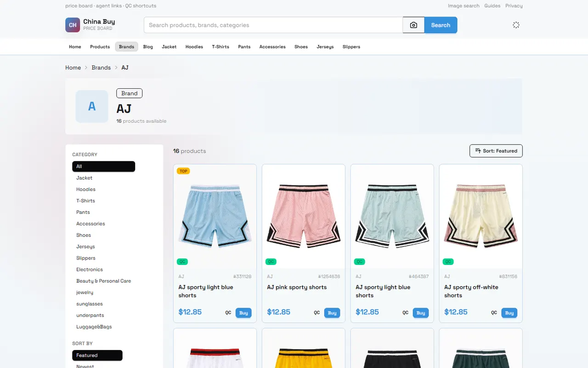Viewport: 588px width, 368px height.
Task: Click the QC badge on #331128 image
Action: click(182, 262)
